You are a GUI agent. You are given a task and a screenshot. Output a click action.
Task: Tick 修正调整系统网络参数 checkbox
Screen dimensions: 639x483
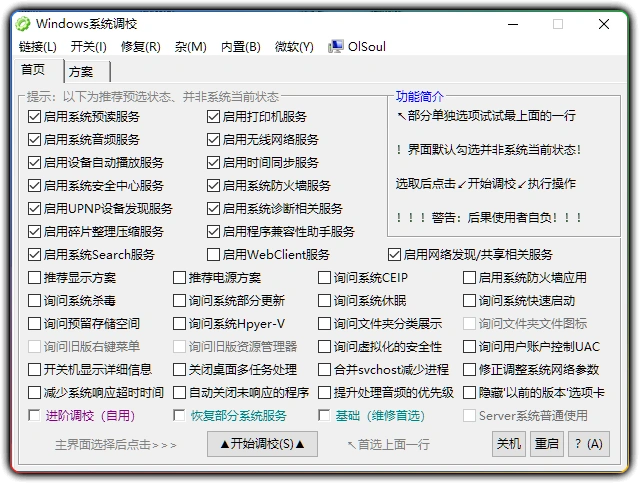(469, 370)
